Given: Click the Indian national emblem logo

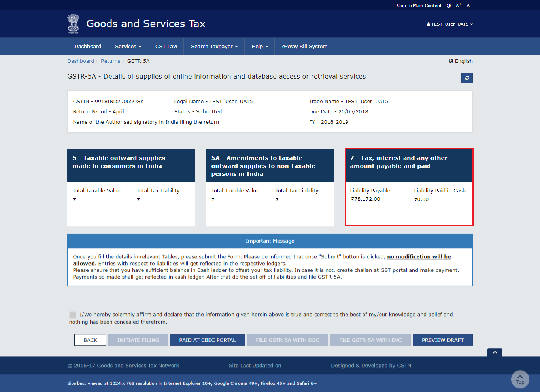Looking at the screenshot, I should tap(73, 24).
